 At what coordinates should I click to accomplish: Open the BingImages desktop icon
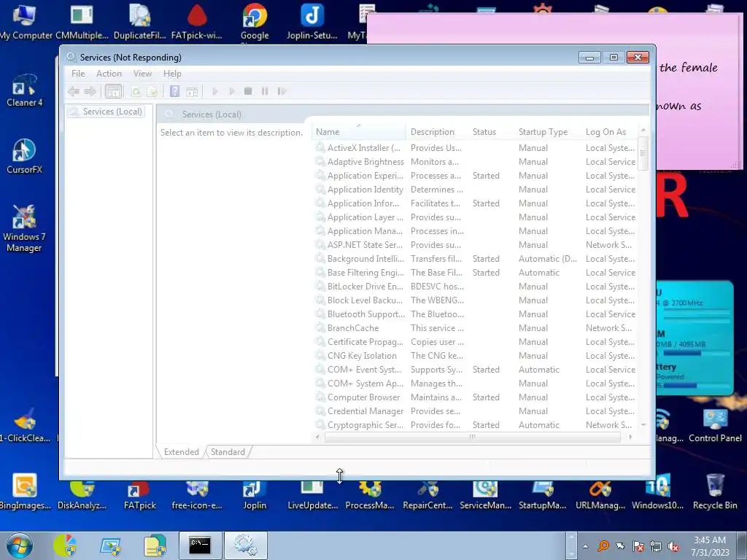pyautogui.click(x=25, y=492)
